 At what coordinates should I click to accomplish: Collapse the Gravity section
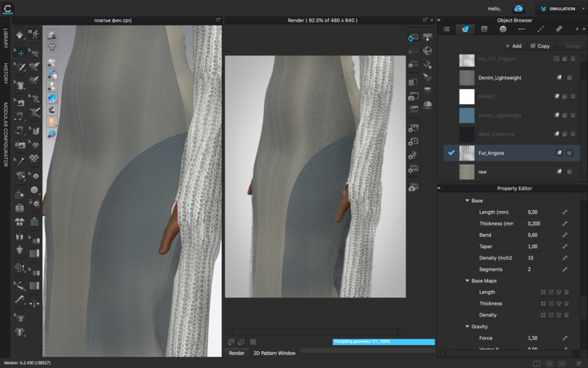(467, 326)
